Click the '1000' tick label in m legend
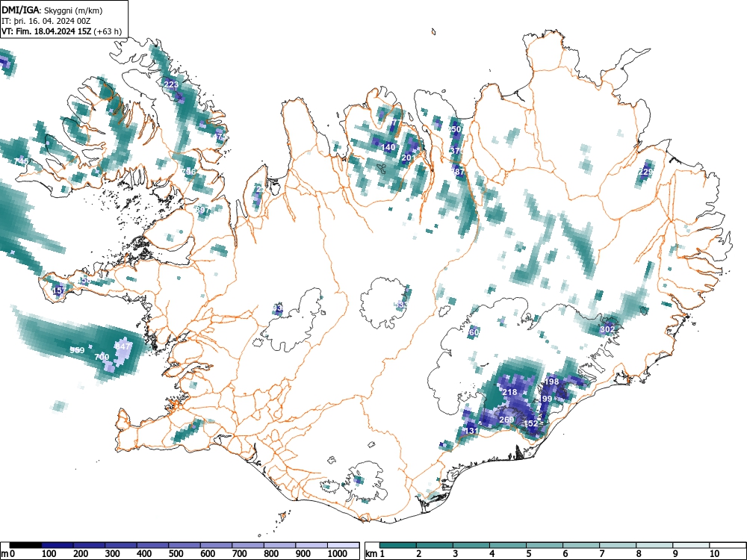Screen dimensions: 747x560 click(338, 554)
